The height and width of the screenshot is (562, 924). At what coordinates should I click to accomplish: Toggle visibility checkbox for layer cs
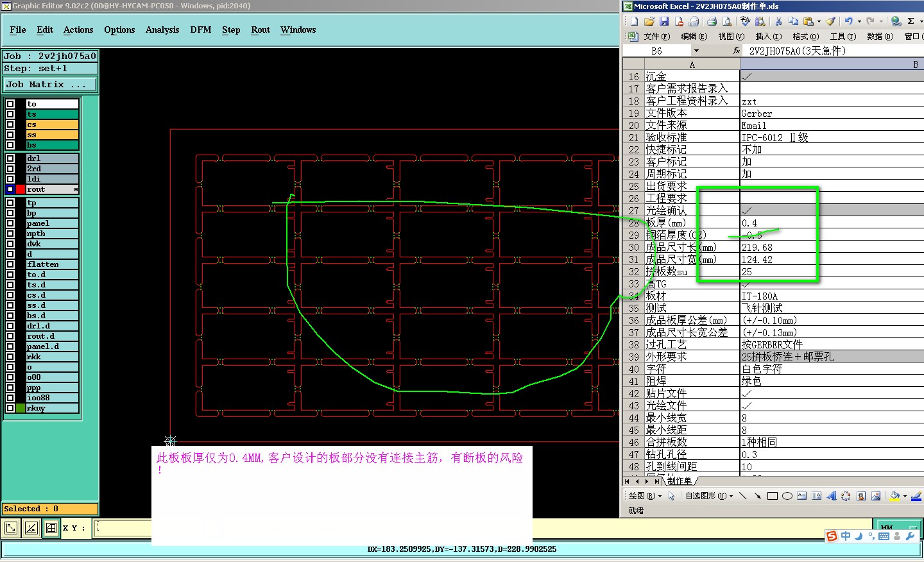click(10, 124)
